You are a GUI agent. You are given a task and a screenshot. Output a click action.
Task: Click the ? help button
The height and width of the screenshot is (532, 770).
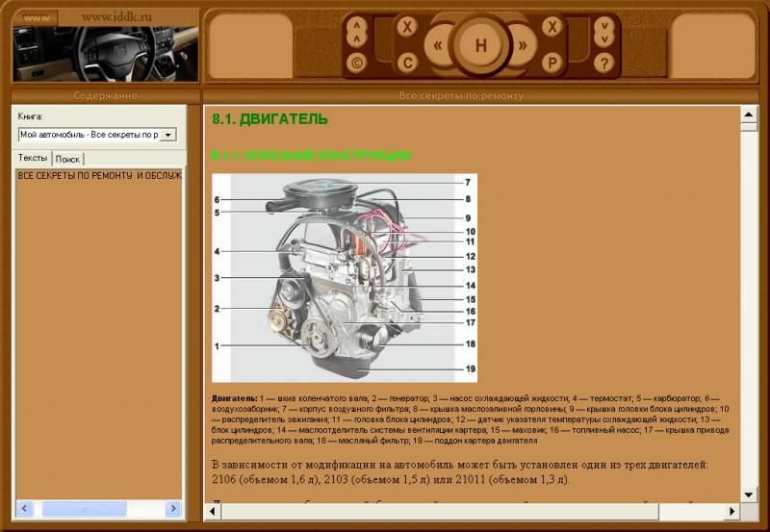[x=603, y=63]
